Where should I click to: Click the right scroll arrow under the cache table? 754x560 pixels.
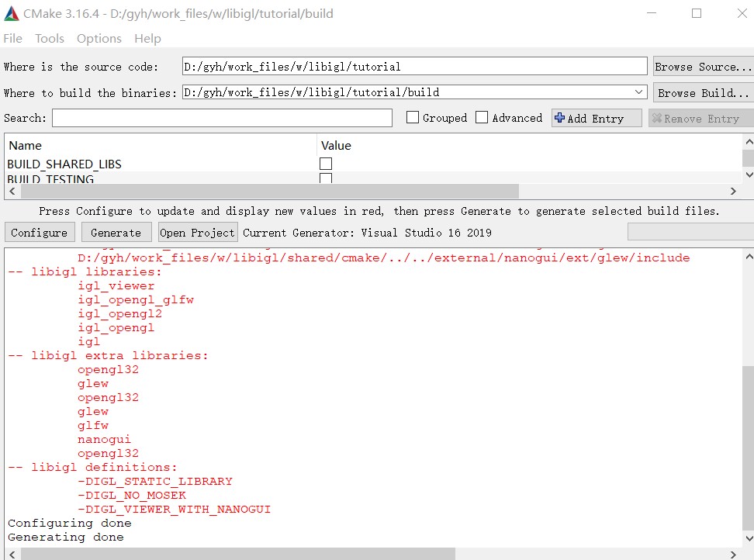pyautogui.click(x=733, y=191)
